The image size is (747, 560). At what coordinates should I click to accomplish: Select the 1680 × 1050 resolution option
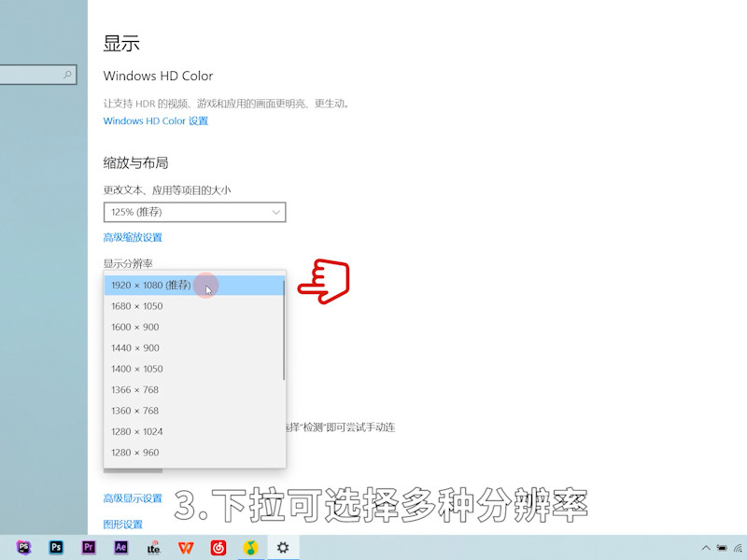140,306
